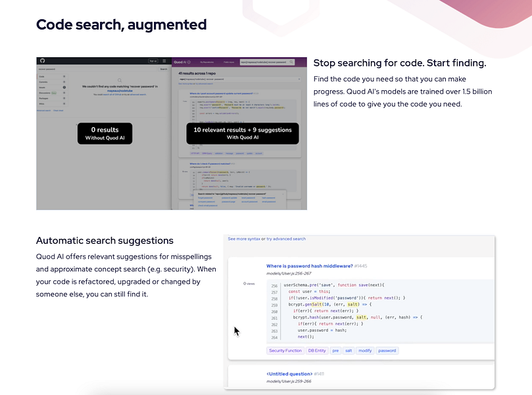Select the Code filter in GitHub sidebar
532x395 pixels.
tap(51, 76)
